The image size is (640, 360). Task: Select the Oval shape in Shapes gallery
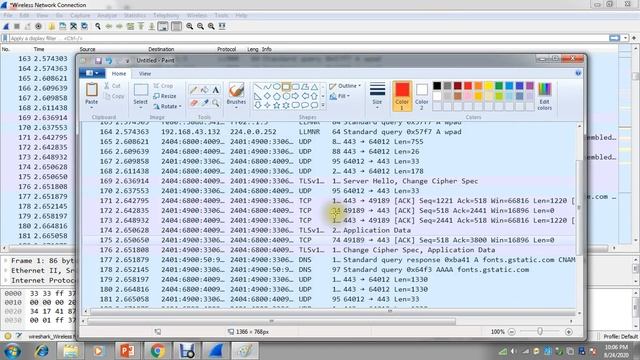click(x=276, y=87)
